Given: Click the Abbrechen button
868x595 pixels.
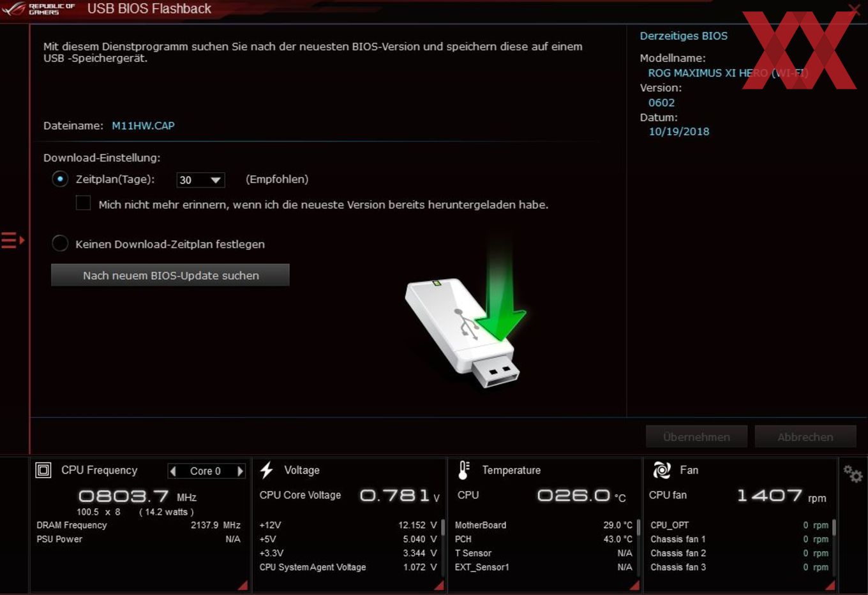Looking at the screenshot, I should [x=805, y=437].
